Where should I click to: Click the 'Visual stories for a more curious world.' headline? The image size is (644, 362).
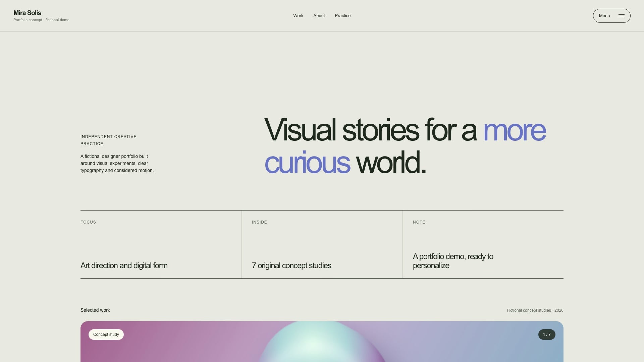(x=405, y=146)
